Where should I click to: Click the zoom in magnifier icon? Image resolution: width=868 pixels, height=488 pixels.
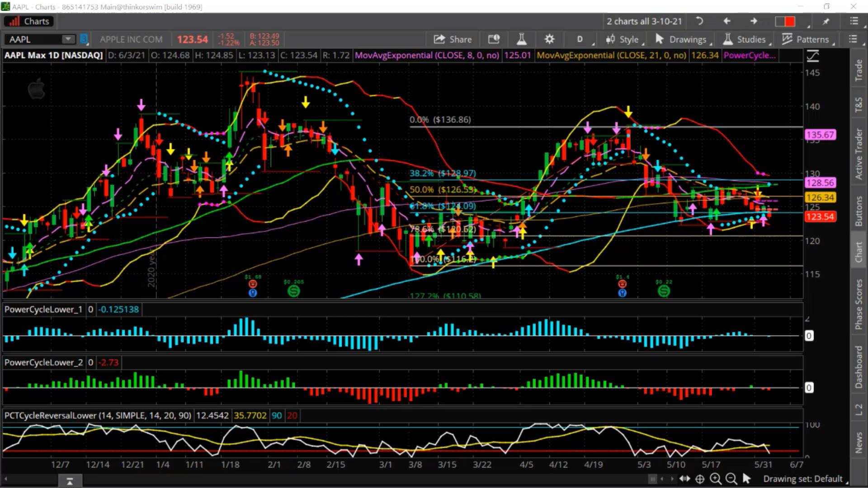[x=716, y=479]
